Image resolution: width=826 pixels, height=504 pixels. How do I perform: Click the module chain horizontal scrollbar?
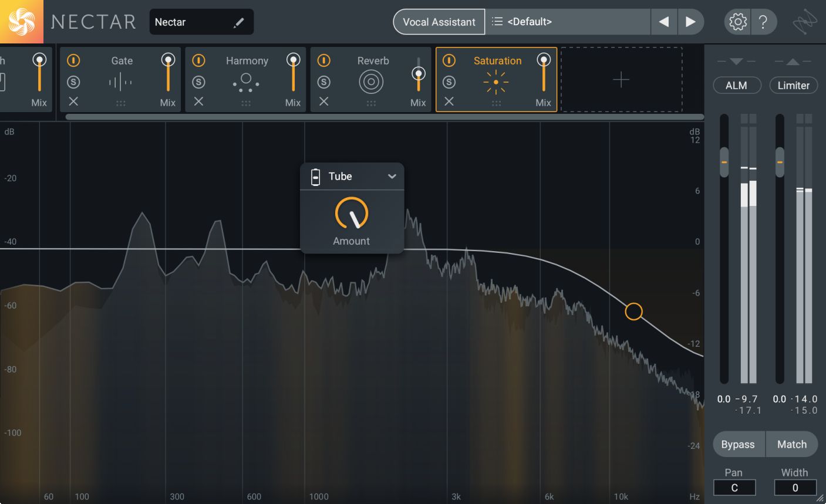(385, 117)
